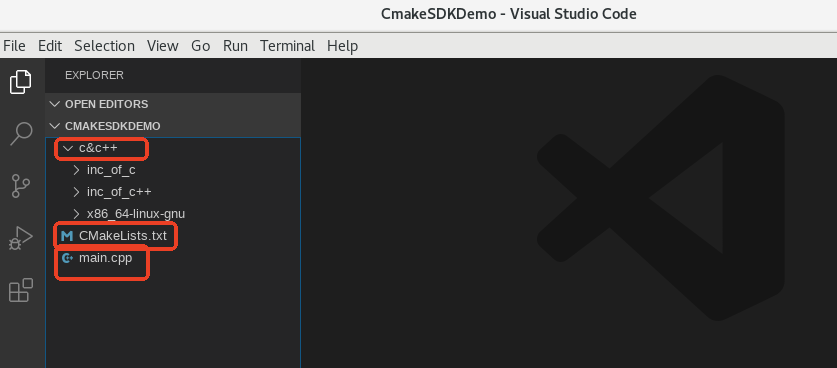The image size is (837, 368).
Task: Open the Extensions view icon
Action: pyautogui.click(x=21, y=291)
